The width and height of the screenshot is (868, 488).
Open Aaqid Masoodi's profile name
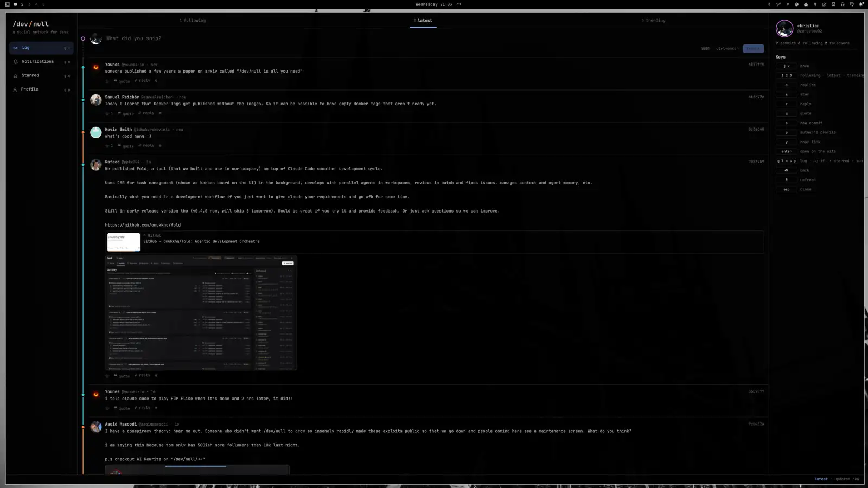coord(121,424)
